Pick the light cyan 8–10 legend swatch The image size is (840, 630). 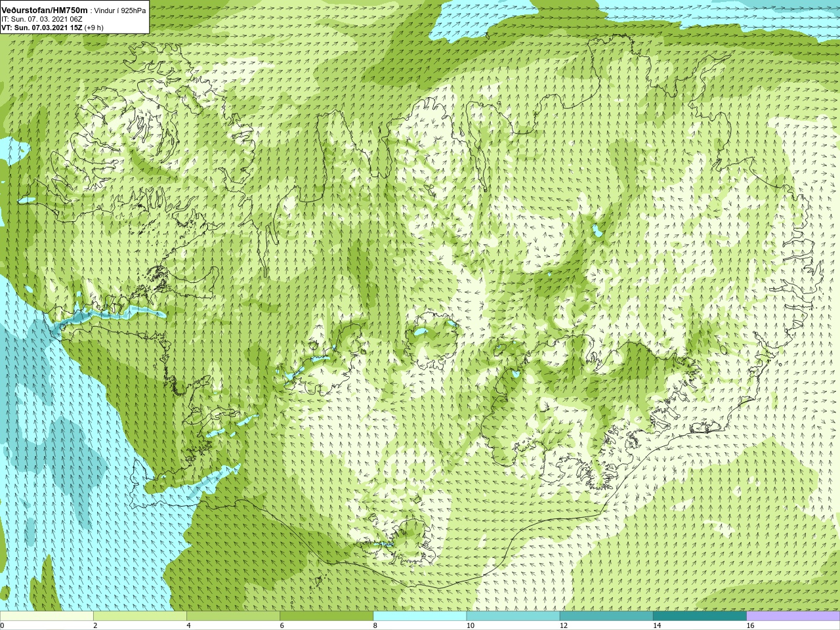(x=420, y=616)
